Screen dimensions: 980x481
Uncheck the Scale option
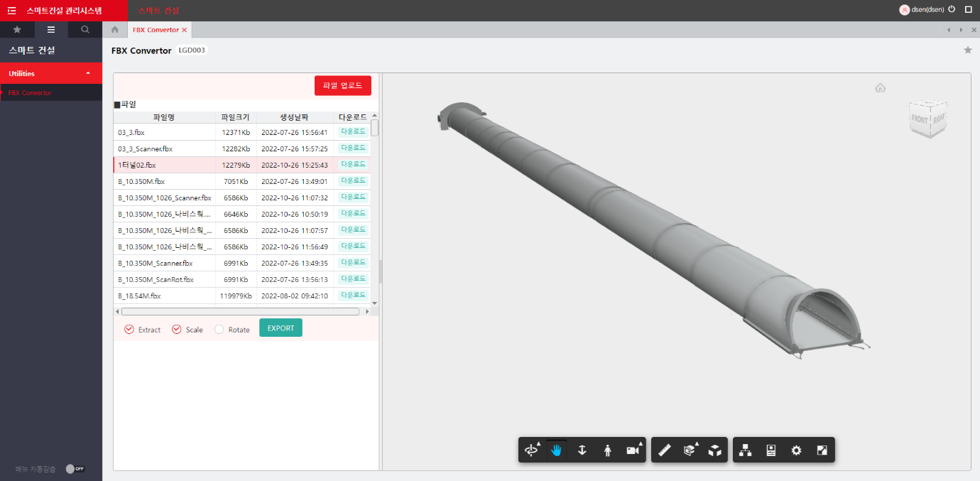click(177, 330)
